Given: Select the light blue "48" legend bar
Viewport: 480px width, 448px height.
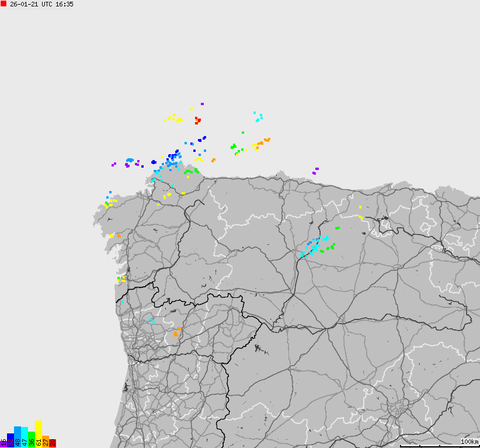Looking at the screenshot, I should (17, 437).
